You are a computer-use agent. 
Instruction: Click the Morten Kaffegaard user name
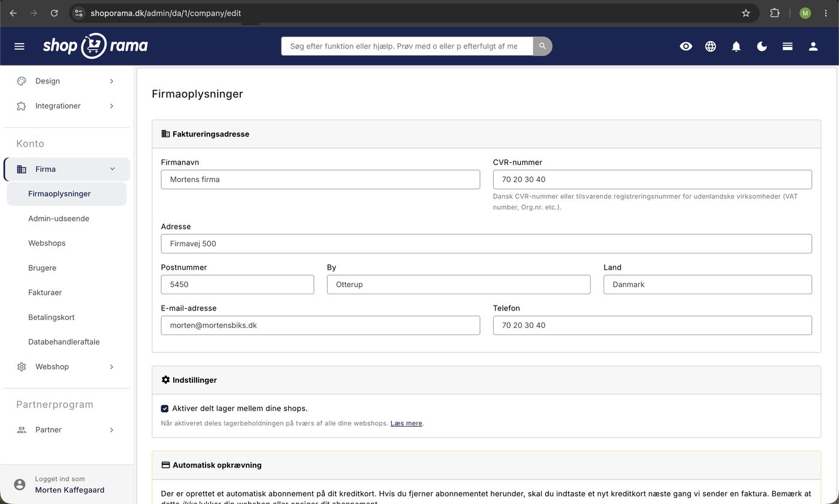[x=70, y=490]
